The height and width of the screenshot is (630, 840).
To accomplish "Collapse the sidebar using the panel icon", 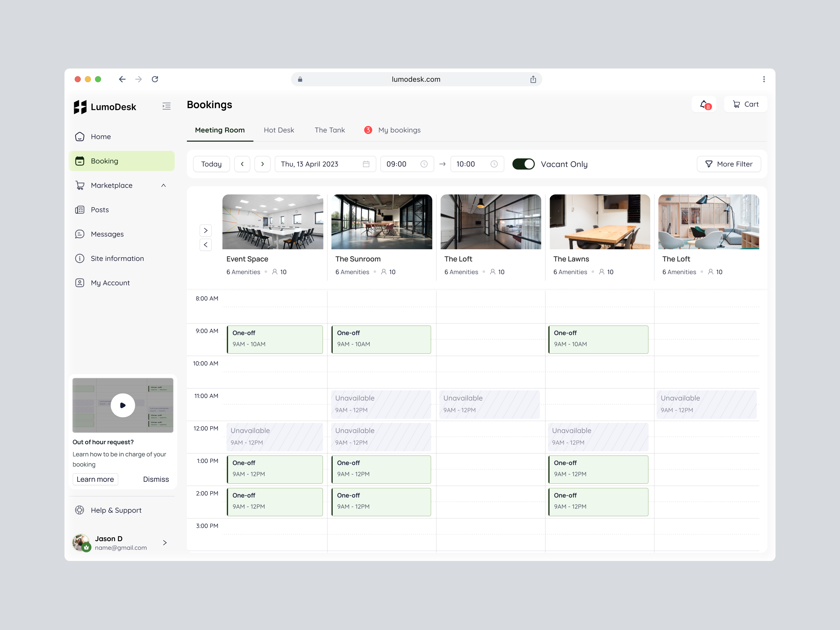I will point(166,106).
